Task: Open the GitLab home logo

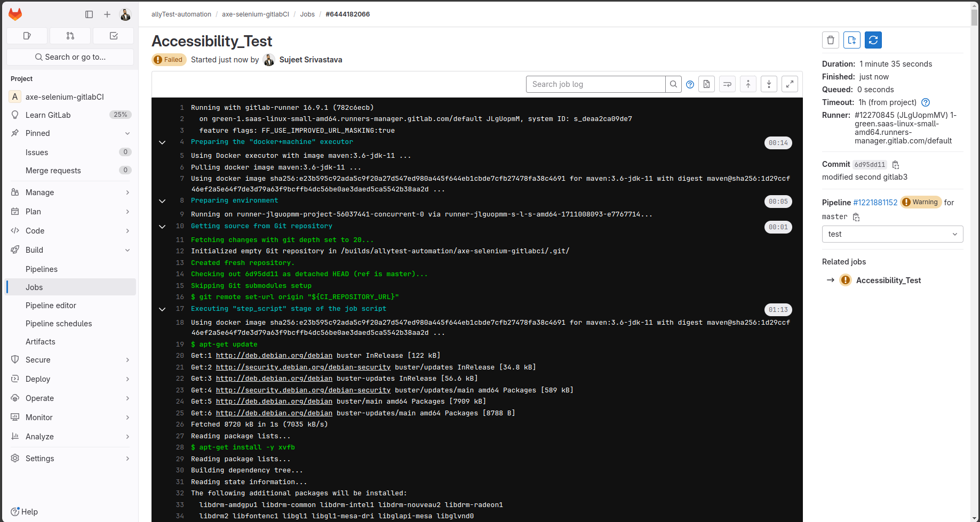Action: pyautogui.click(x=15, y=14)
